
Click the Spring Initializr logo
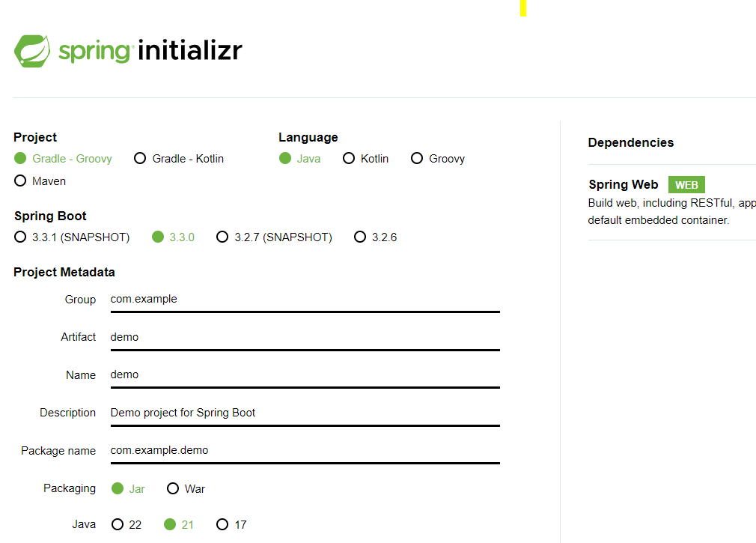[127, 50]
